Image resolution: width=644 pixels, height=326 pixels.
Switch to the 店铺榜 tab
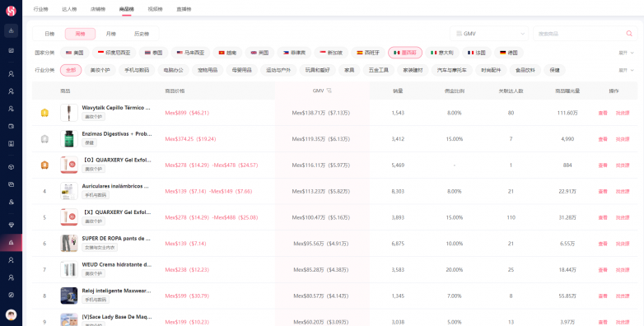[98, 9]
